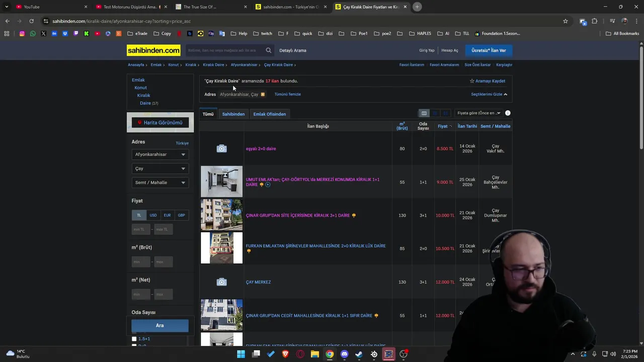
Task: Open Brave browser from taskbar
Action: coord(285,354)
